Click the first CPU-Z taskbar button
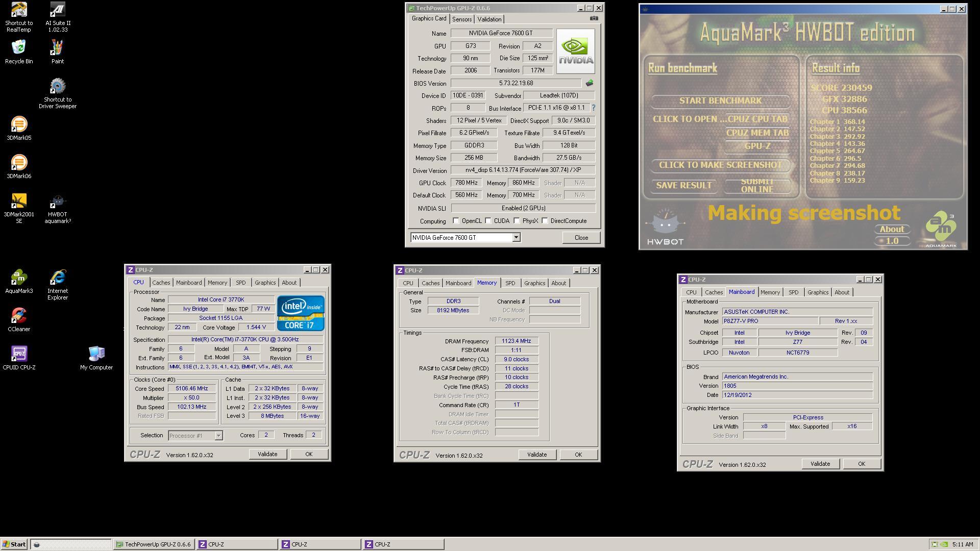The width and height of the screenshot is (980, 551). tap(237, 544)
